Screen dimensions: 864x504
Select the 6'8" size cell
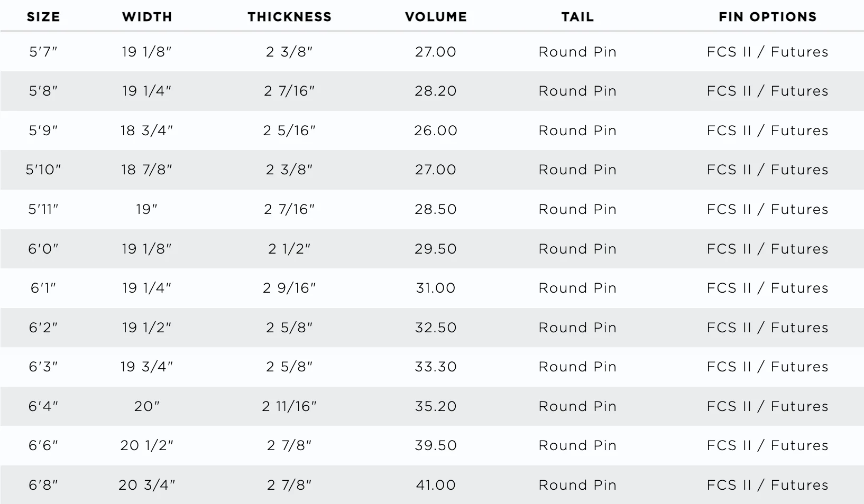coord(43,485)
